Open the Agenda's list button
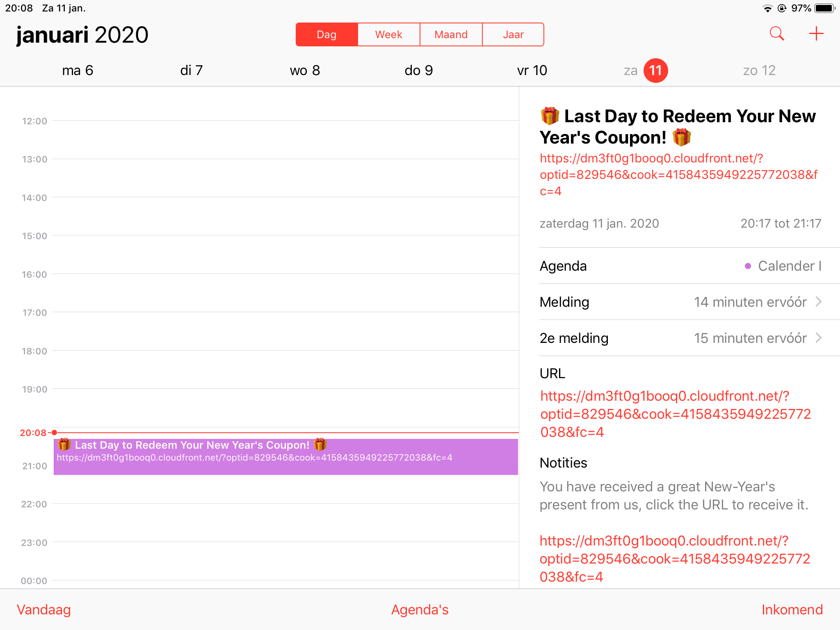This screenshot has height=630, width=840. [x=420, y=609]
